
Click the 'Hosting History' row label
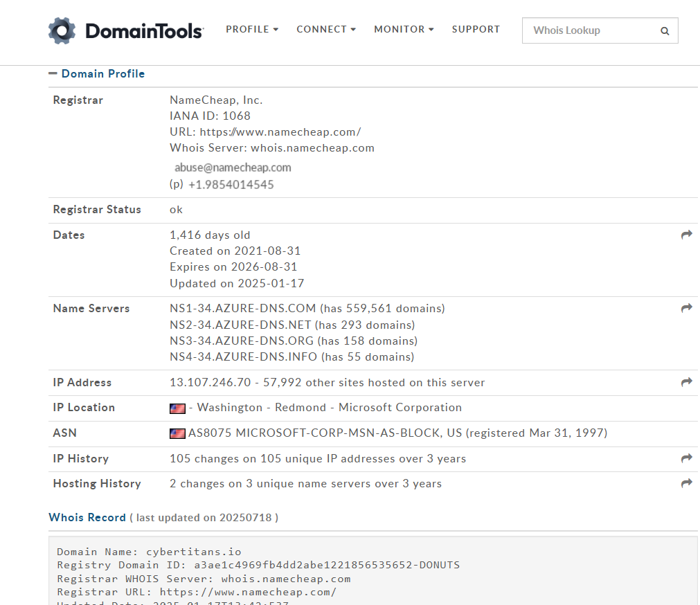point(97,484)
